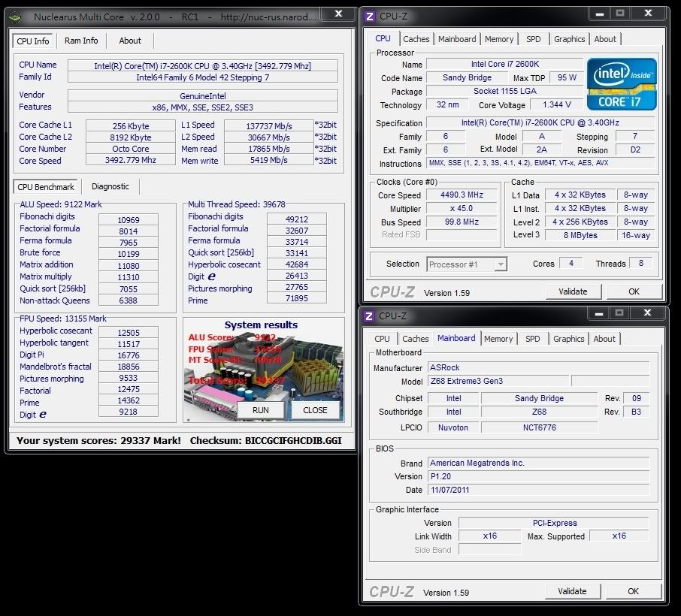This screenshot has width=681, height=616.
Task: Click the Mem write 5419 Mb/s value
Action: tap(269, 160)
